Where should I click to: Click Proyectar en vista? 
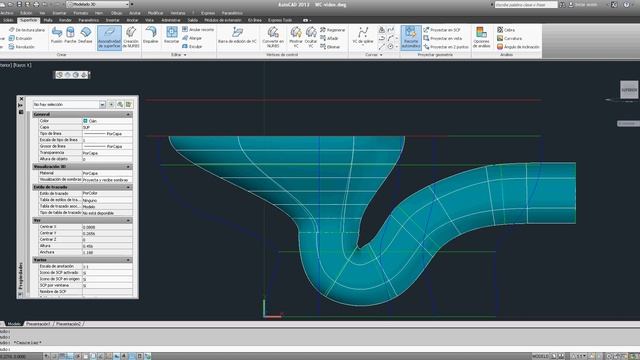tap(442, 38)
